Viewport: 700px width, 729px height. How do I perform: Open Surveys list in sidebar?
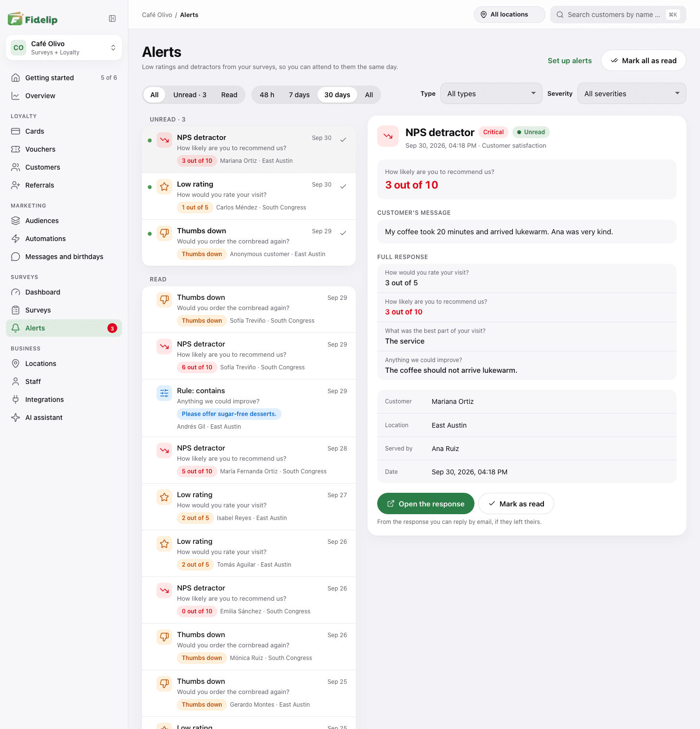(64, 310)
